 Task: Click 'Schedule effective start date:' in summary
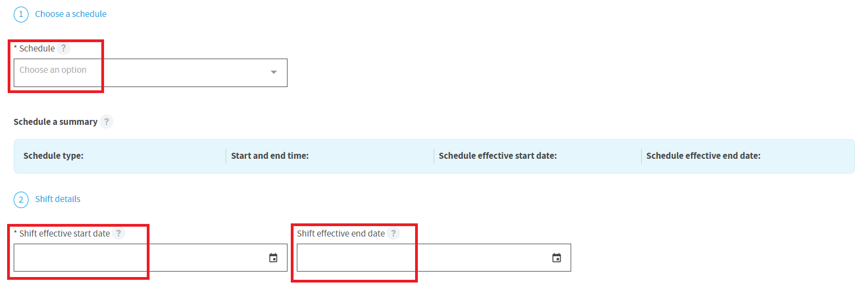point(498,155)
